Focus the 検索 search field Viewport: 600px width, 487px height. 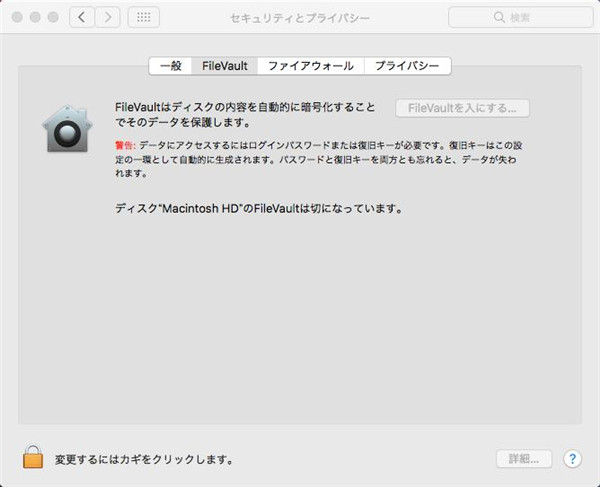tap(520, 17)
